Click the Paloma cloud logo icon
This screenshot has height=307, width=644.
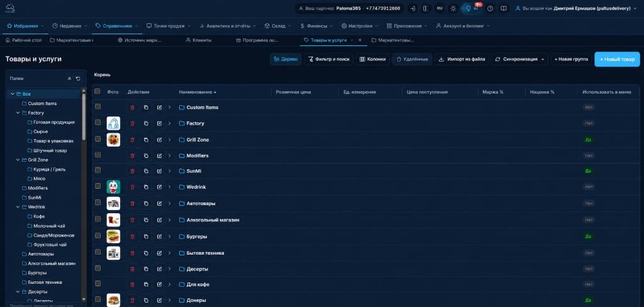tap(10, 8)
